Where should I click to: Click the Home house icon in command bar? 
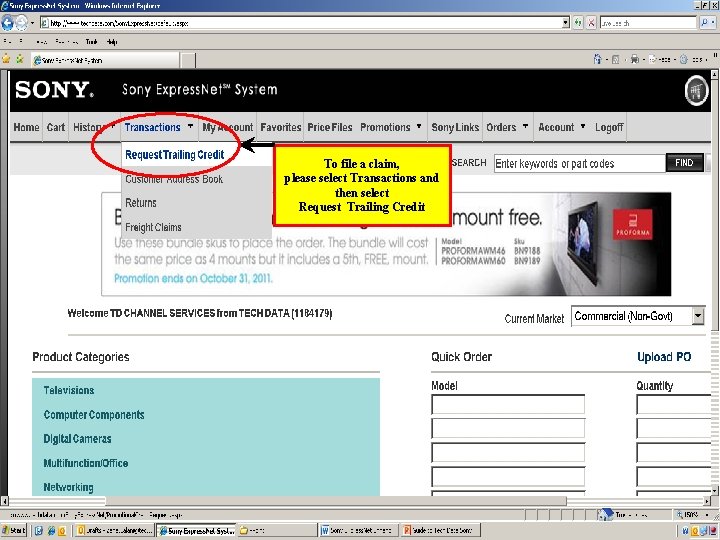tap(597, 59)
